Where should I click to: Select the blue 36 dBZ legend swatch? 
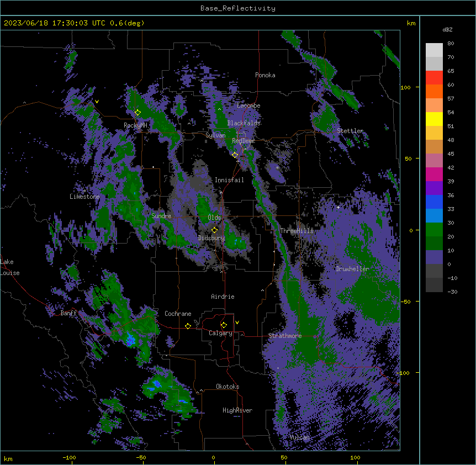click(434, 202)
